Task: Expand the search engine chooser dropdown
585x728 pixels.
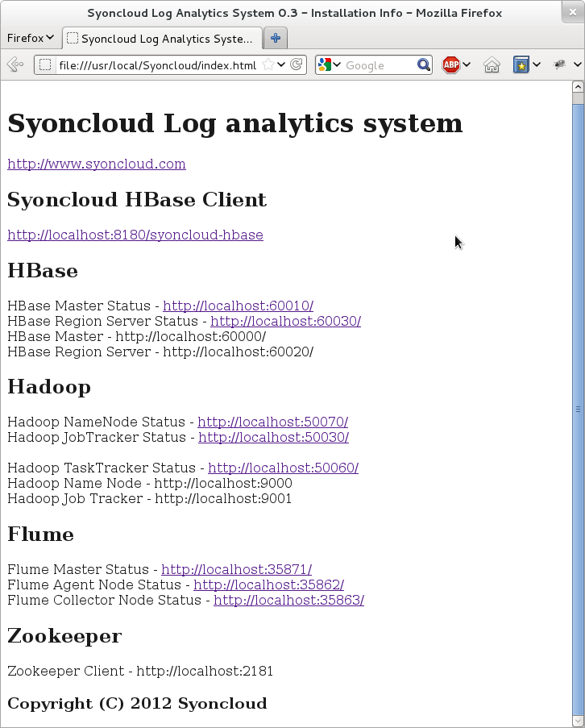Action: coord(337,64)
